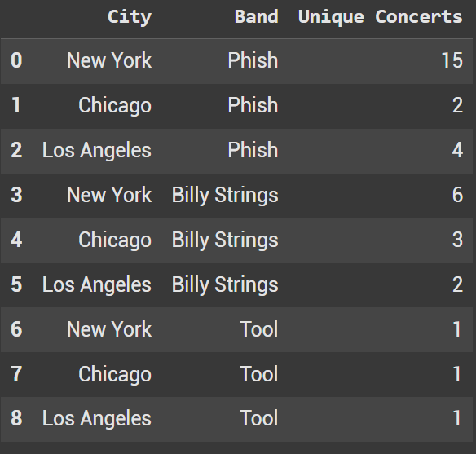Select row index 7
Viewport: 476px width, 454px height.
point(16,374)
